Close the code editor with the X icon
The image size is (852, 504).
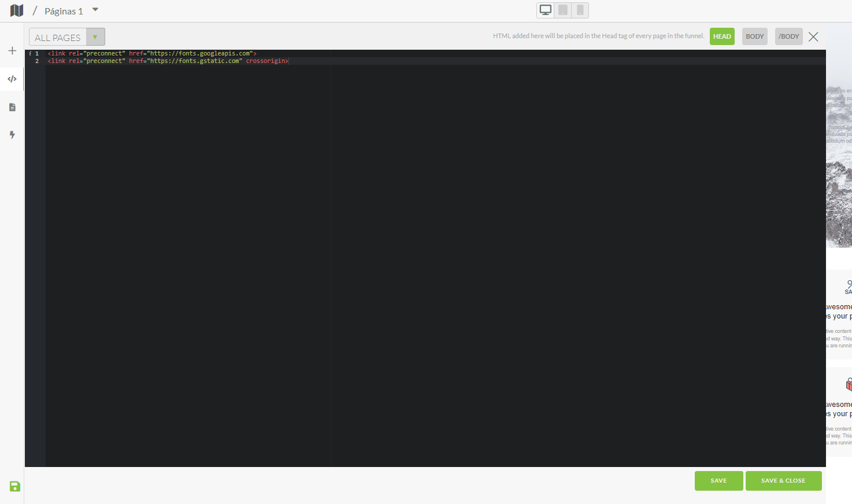point(813,36)
